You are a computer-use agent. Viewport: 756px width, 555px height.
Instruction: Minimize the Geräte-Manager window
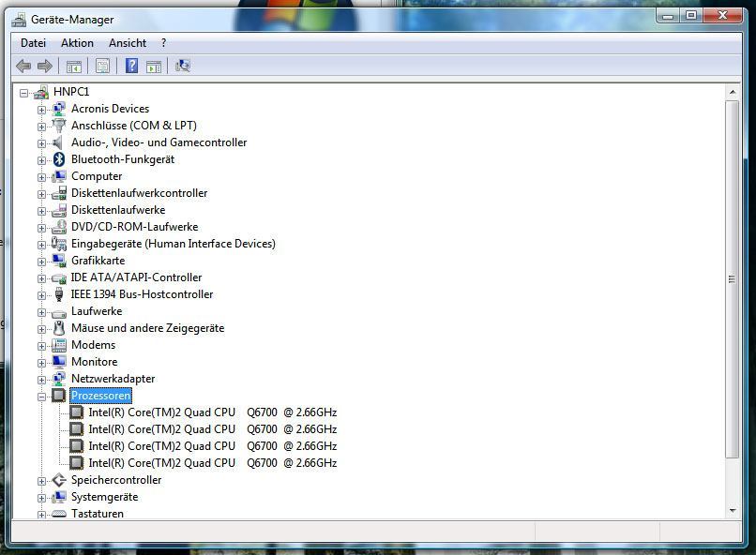[x=667, y=16]
